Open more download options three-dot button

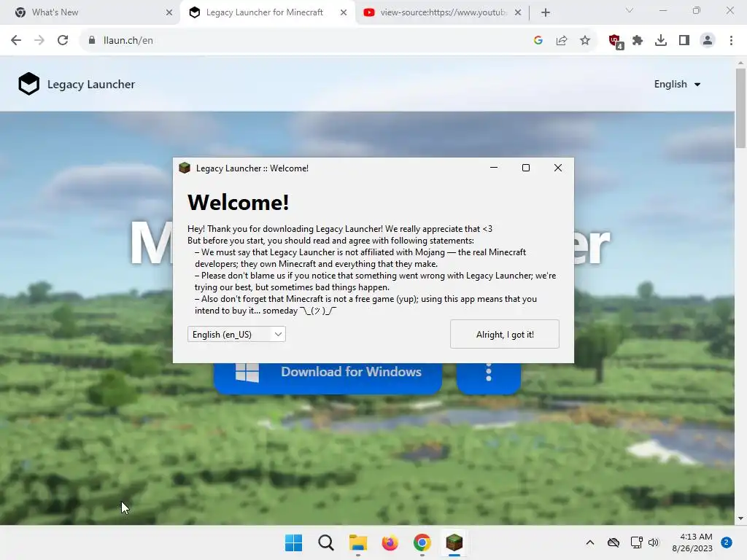coord(488,377)
